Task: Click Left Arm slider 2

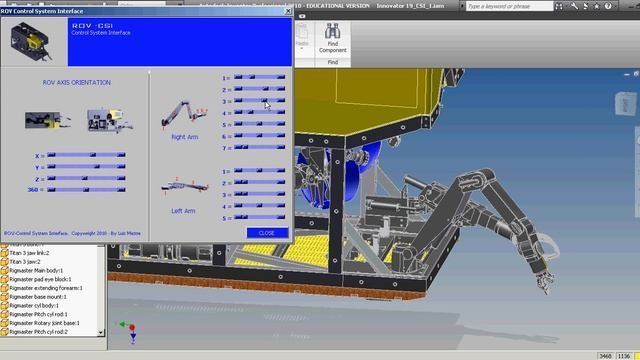Action: (x=260, y=182)
